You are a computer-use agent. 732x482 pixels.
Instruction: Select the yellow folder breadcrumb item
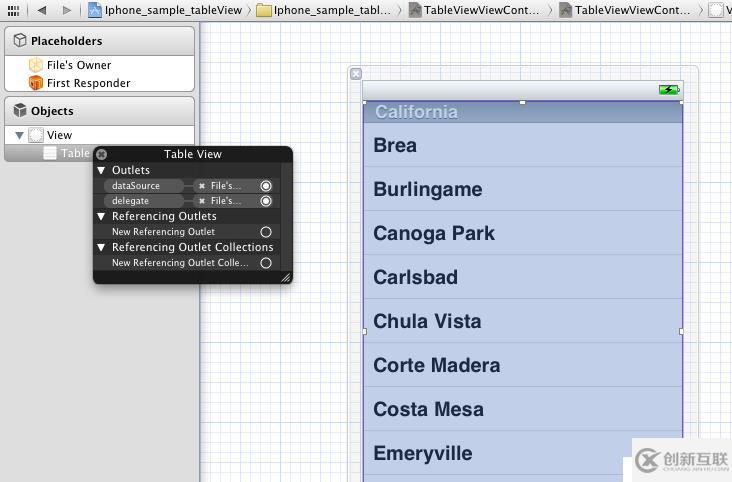324,10
